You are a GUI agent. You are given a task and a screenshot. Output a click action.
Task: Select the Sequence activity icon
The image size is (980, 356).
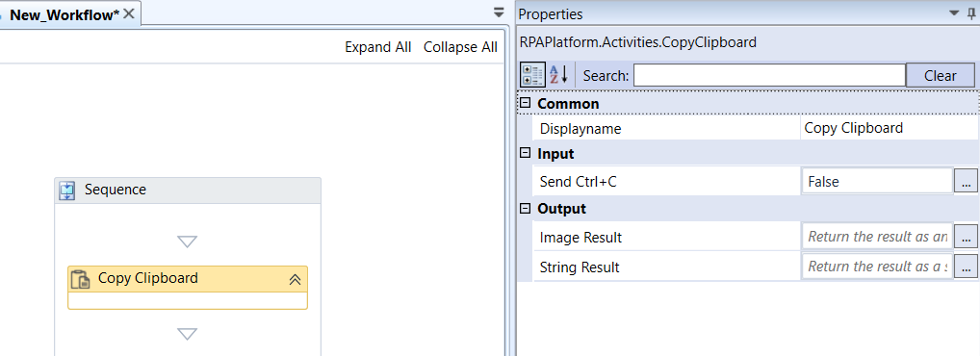(67, 190)
